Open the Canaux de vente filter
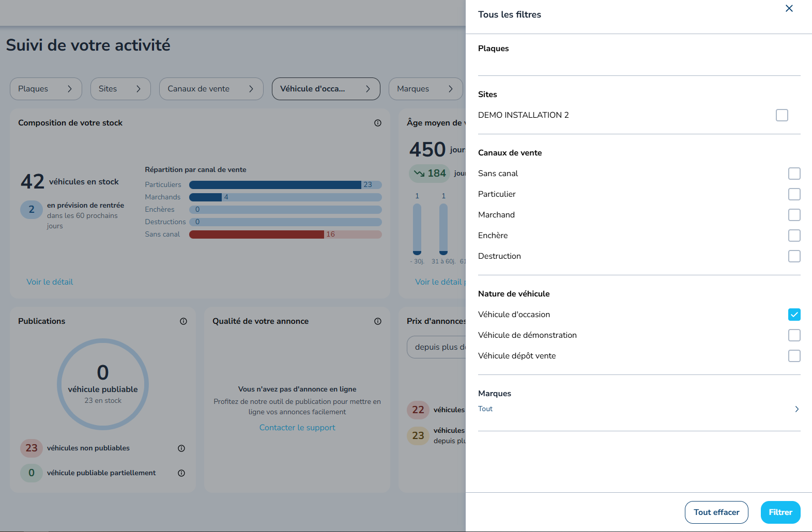This screenshot has height=532, width=812. (x=211, y=89)
